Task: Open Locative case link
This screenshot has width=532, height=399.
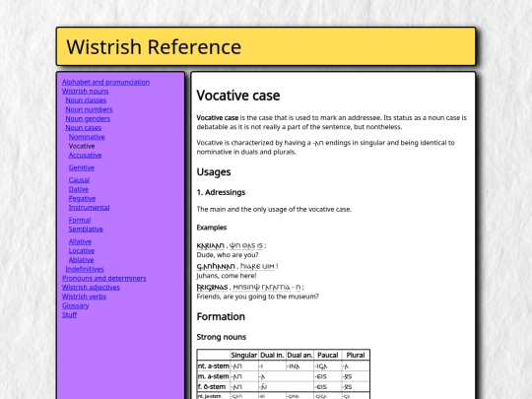Action: tap(82, 251)
